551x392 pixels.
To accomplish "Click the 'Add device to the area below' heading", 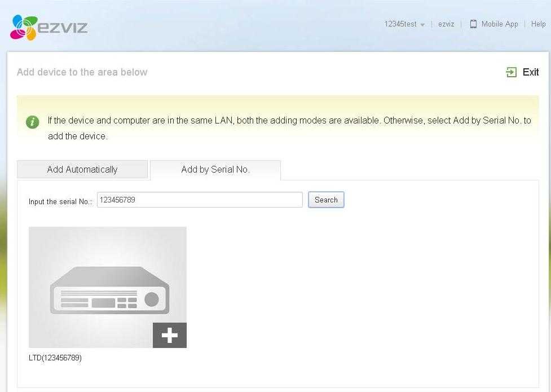I will pos(82,72).
